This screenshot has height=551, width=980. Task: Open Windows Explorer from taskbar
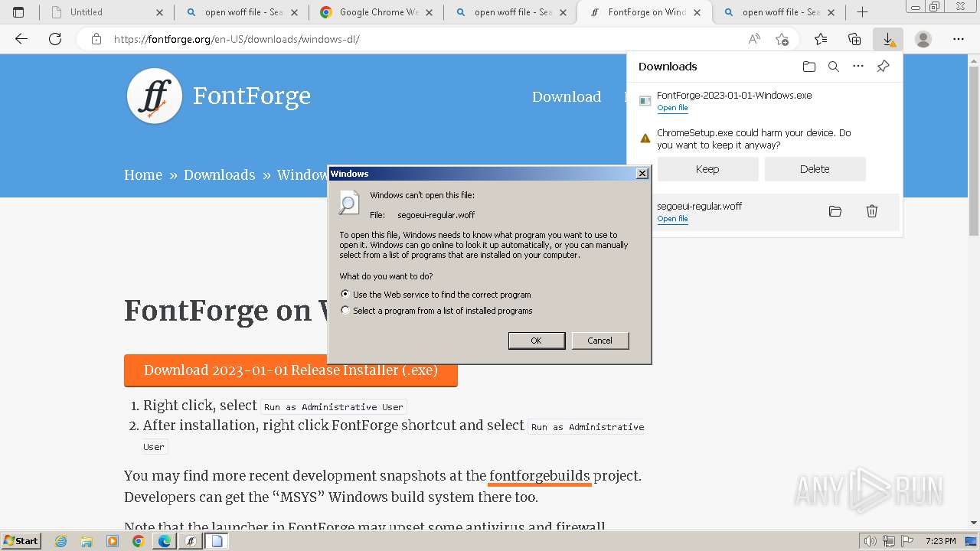(x=87, y=541)
